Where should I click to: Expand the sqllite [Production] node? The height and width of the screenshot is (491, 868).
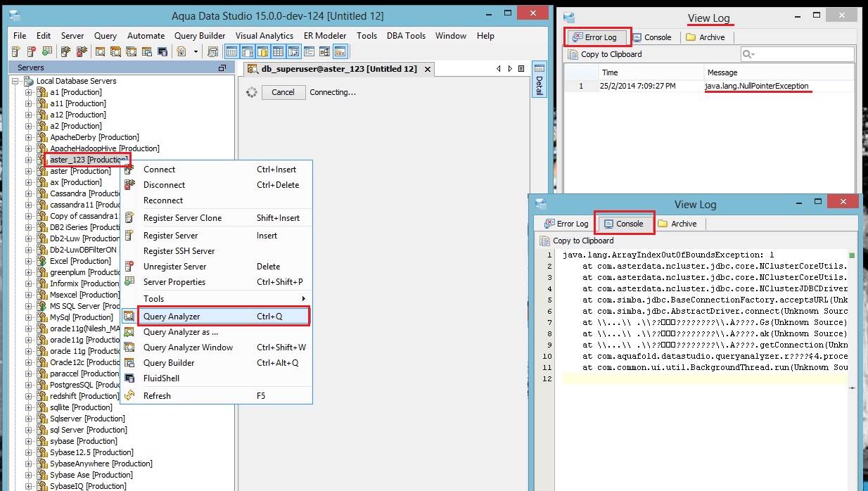click(29, 407)
